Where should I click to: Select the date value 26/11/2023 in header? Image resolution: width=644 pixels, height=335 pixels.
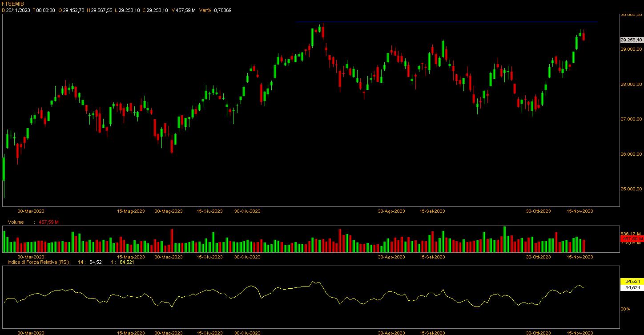click(x=18, y=10)
